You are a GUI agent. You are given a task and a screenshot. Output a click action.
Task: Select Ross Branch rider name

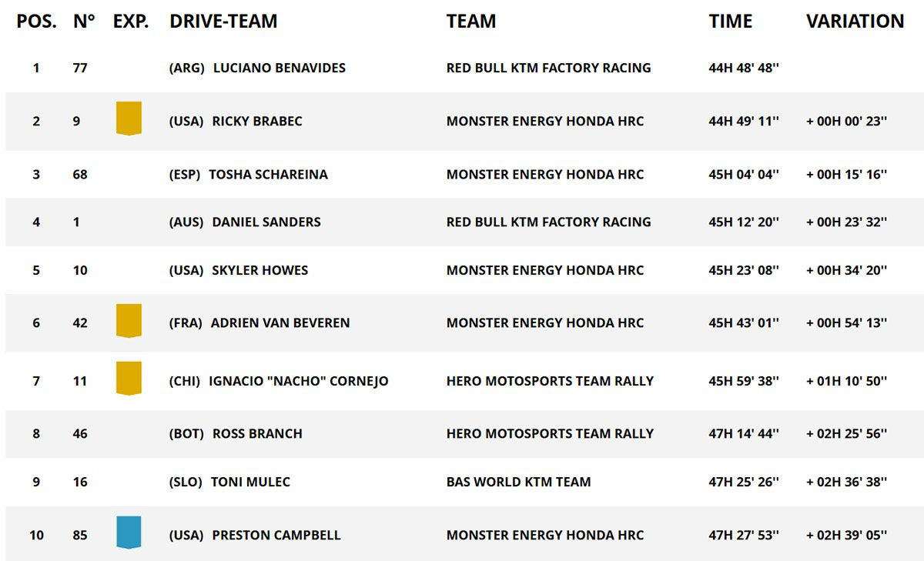(x=257, y=433)
